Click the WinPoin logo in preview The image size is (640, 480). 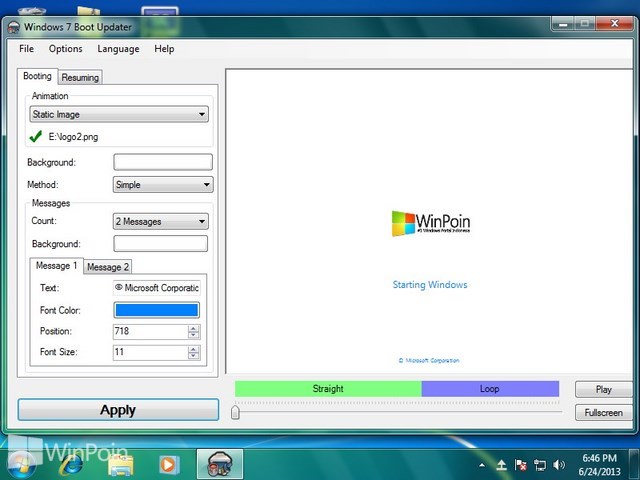[431, 223]
